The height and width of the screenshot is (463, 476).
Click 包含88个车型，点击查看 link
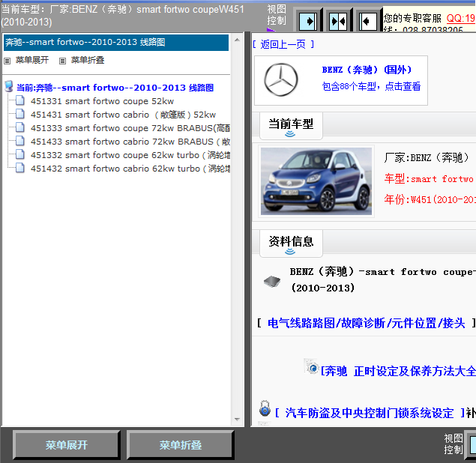(371, 86)
